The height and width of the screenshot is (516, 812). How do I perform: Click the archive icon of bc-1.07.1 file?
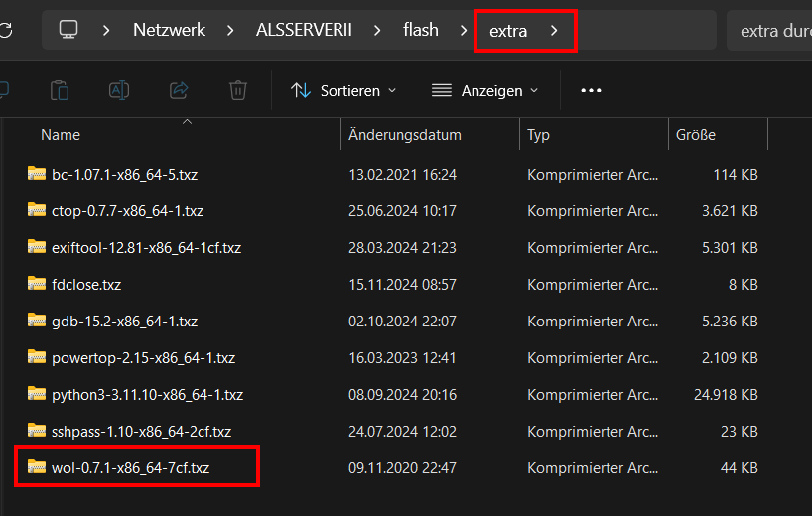37,173
